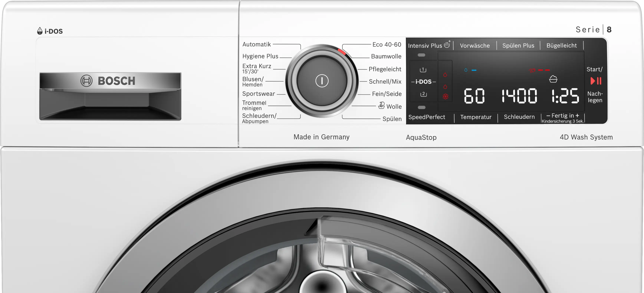Tap the laundry basket load icon
644x293 pixels.
(553, 79)
